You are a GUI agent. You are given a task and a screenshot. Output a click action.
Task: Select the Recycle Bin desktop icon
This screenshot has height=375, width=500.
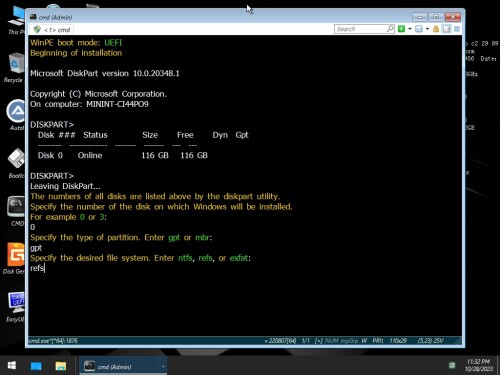coord(15,68)
